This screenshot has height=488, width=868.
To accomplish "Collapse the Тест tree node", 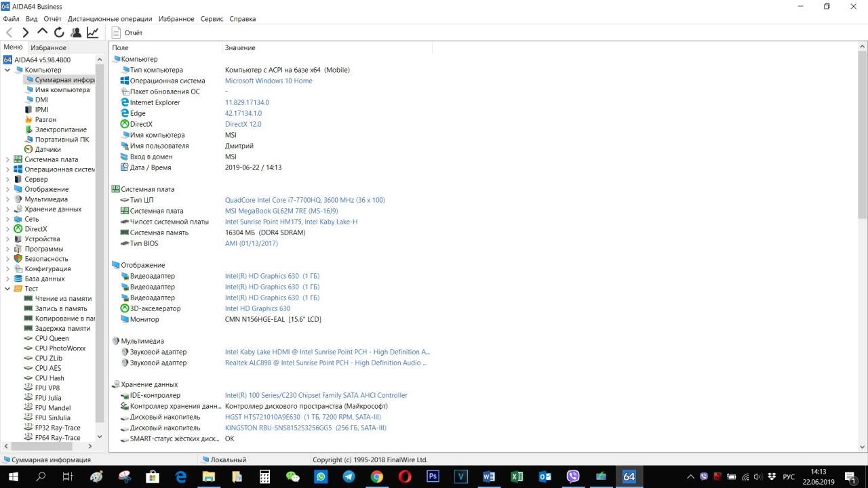I will click(7, 289).
